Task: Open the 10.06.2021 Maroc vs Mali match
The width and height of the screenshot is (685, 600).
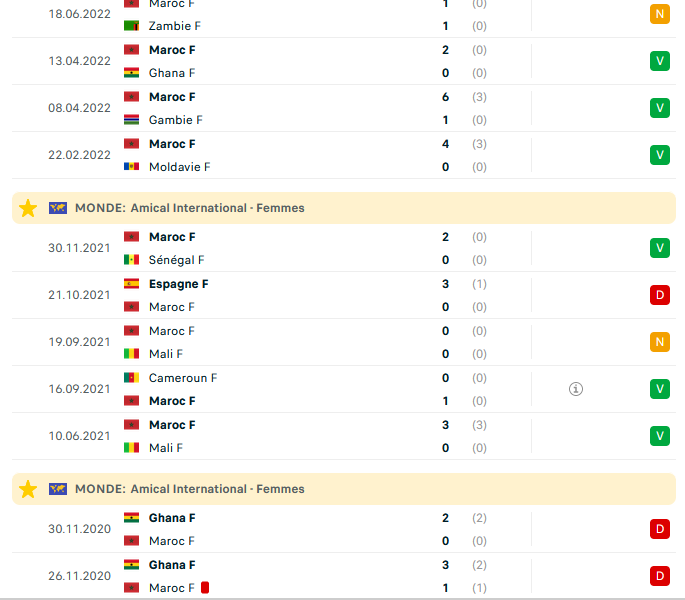Action: pyautogui.click(x=344, y=436)
